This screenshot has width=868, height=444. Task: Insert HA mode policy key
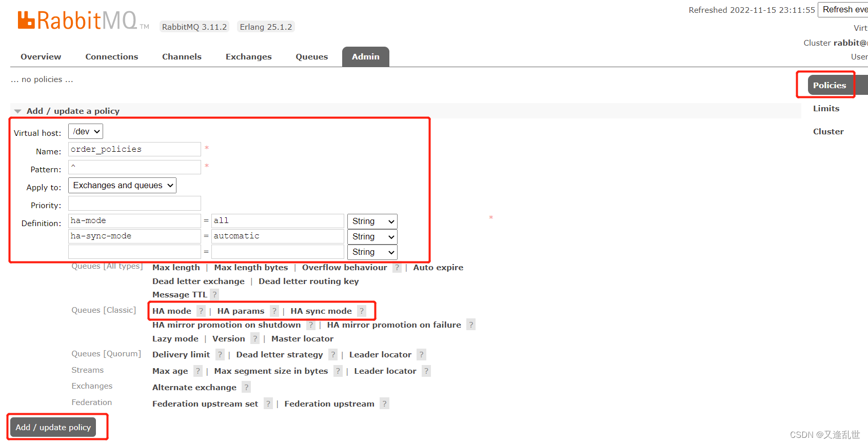172,311
